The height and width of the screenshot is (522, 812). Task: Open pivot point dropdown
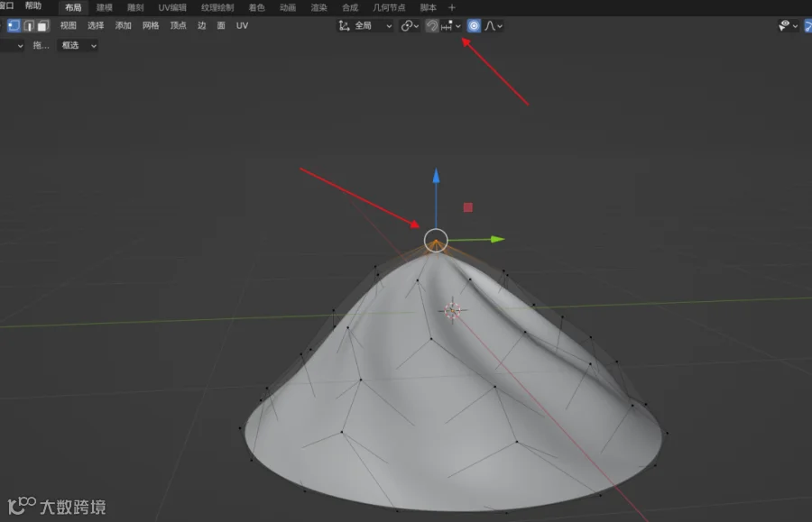(410, 26)
